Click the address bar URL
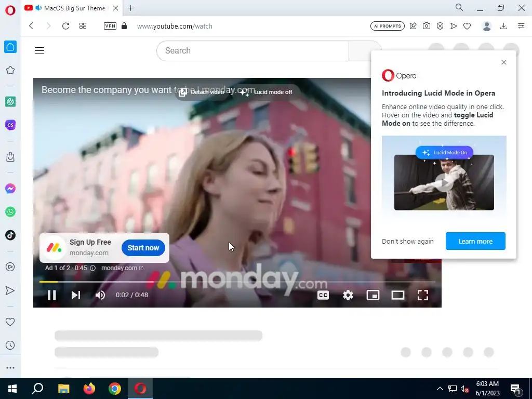This screenshot has width=532, height=399. coord(175,26)
